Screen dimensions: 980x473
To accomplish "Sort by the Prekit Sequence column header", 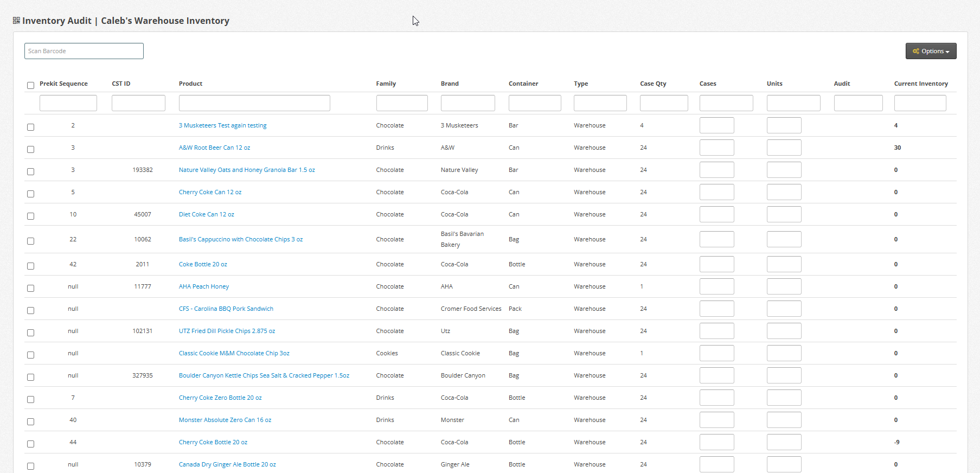I will [x=63, y=84].
